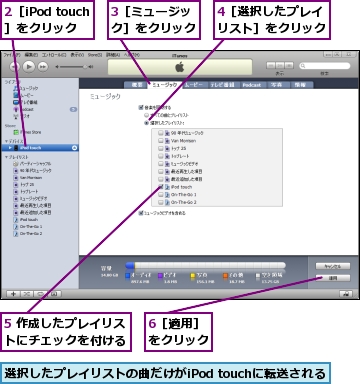The height and width of the screenshot is (384, 360).
Task: Uncheck iPod touch in the playlist list
Action: click(x=161, y=187)
